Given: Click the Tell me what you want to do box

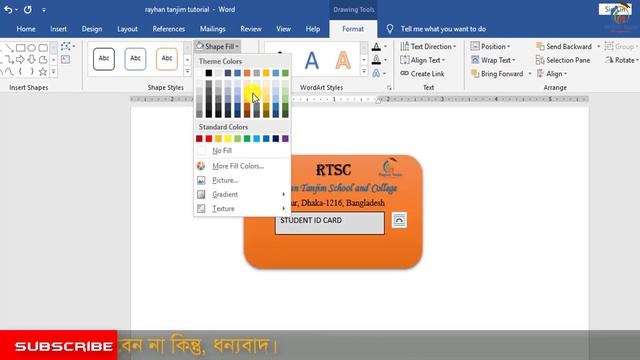Looking at the screenshot, I should (443, 29).
